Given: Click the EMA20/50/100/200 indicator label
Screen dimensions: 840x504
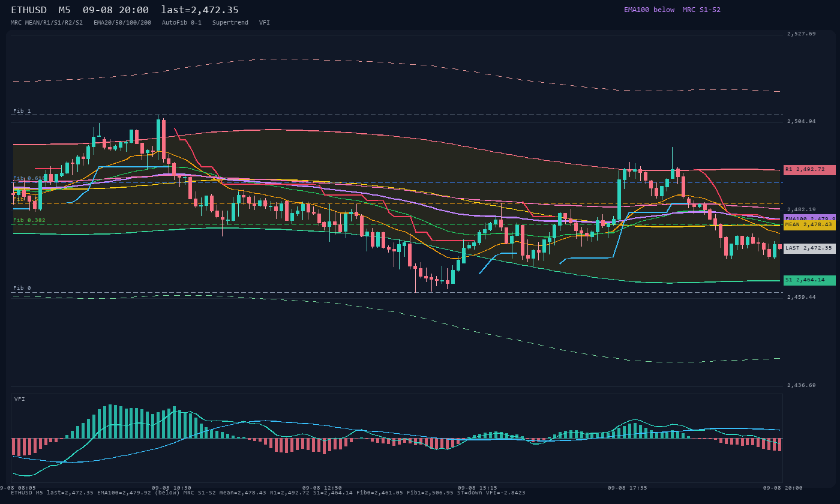Looking at the screenshot, I should coord(122,23).
